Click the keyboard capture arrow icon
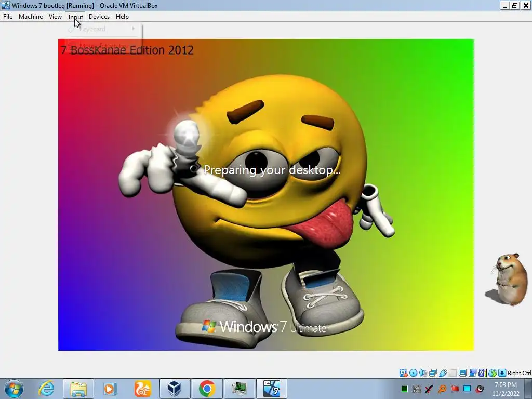The width and height of the screenshot is (532, 399). pyautogui.click(x=502, y=373)
